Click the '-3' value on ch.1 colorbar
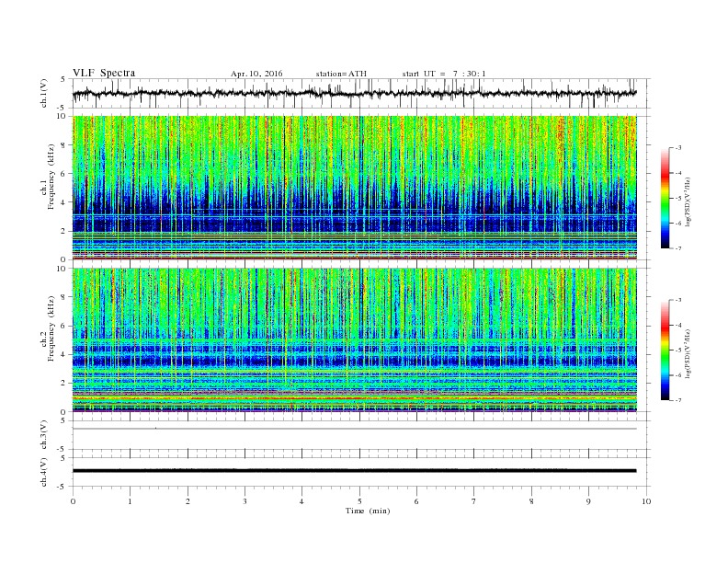 pyautogui.click(x=677, y=148)
